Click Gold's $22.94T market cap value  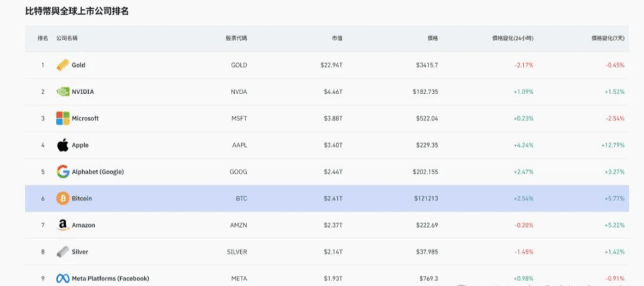(x=333, y=65)
